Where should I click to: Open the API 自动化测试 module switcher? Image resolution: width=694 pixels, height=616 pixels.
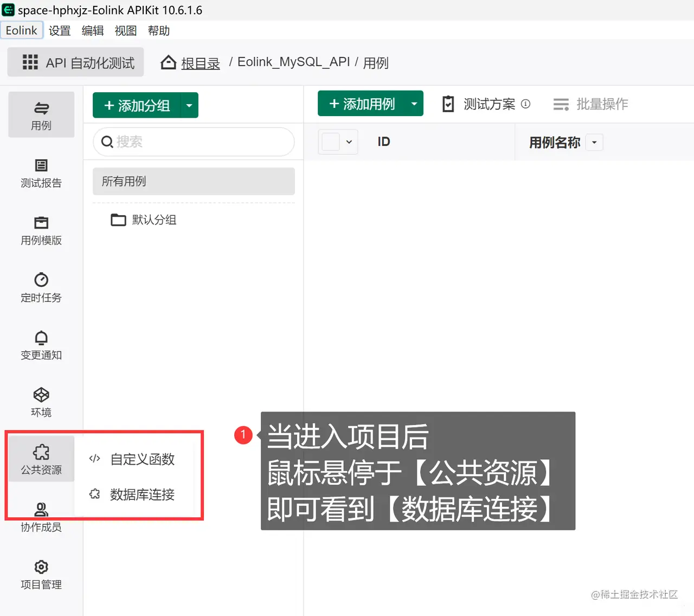75,62
